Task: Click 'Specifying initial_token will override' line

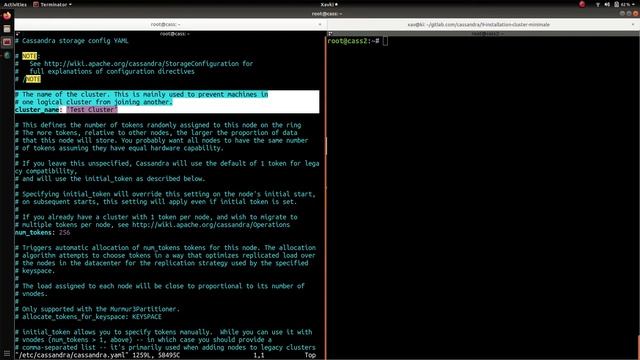Action: pos(165,194)
